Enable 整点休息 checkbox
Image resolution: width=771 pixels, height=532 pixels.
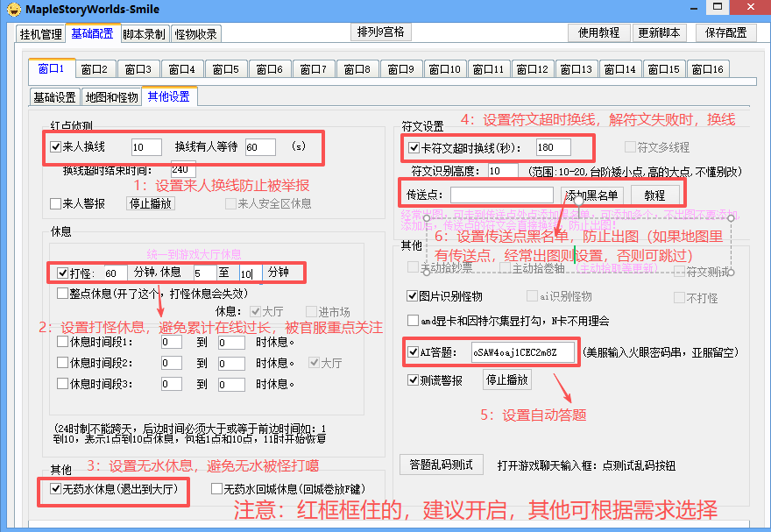pyautogui.click(x=62, y=293)
